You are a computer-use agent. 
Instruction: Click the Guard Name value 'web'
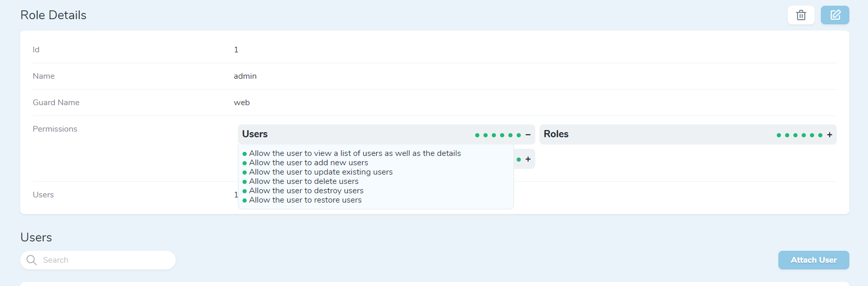coord(241,103)
